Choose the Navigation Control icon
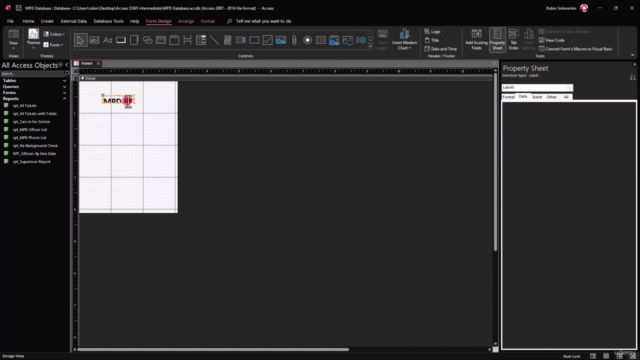Screen dimensions: 640x360 coord(161,40)
